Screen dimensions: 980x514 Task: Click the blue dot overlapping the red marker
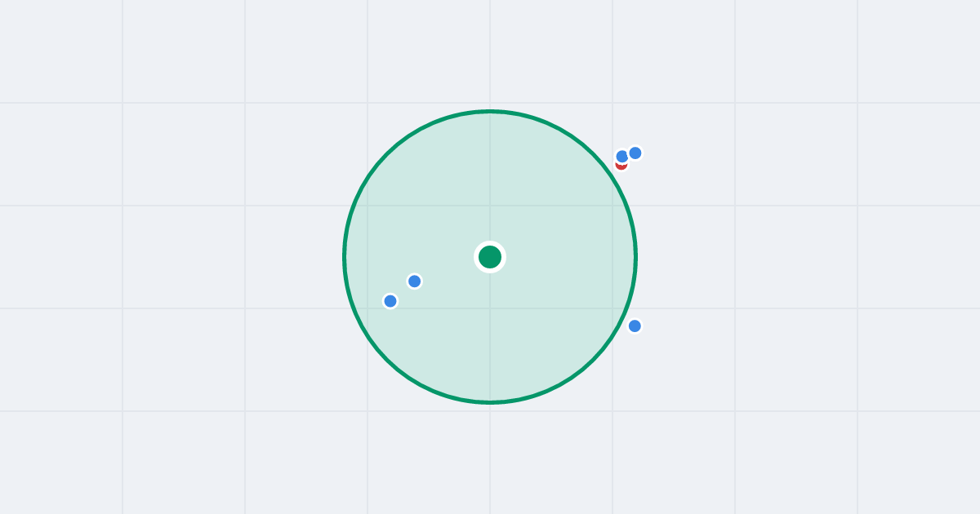pos(622,157)
